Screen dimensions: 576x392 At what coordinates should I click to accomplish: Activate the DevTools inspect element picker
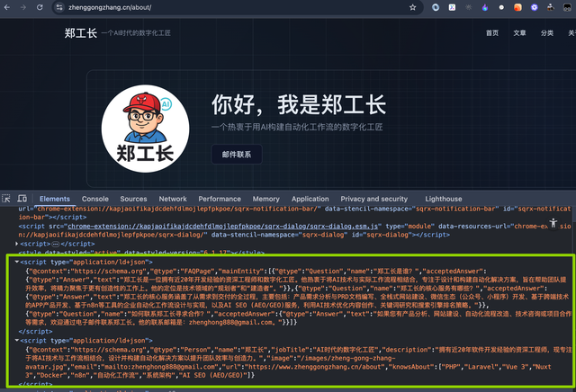pos(6,199)
